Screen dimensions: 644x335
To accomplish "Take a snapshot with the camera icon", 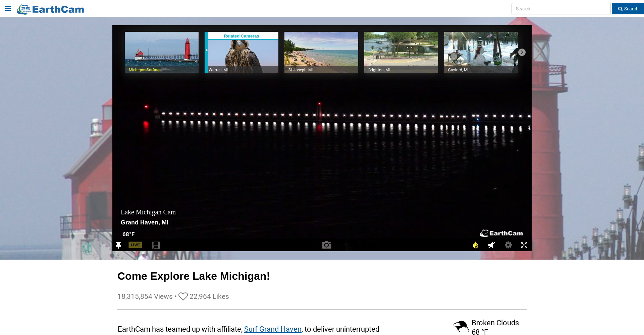I will click(326, 245).
